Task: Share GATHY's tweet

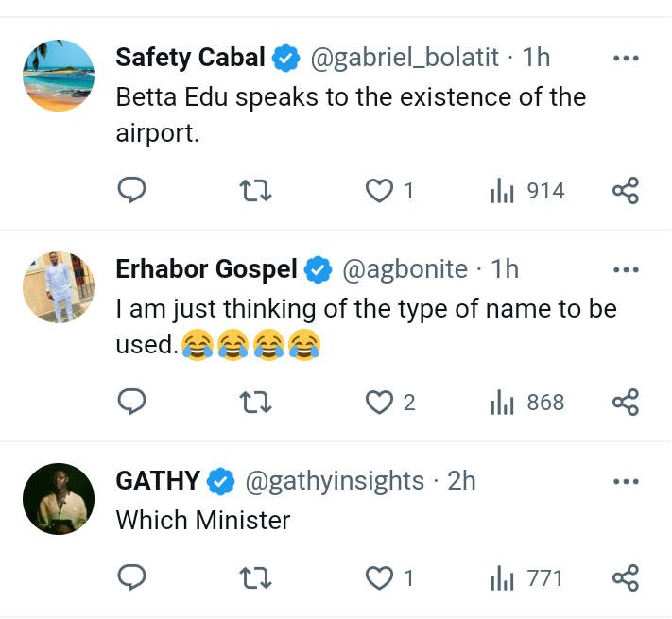Action: point(626,577)
